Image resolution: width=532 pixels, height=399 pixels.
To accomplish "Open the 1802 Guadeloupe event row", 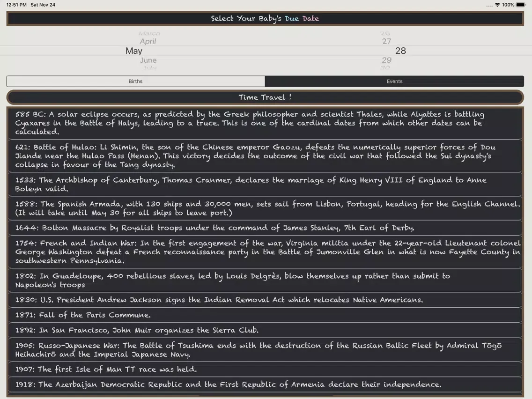I will (x=265, y=280).
